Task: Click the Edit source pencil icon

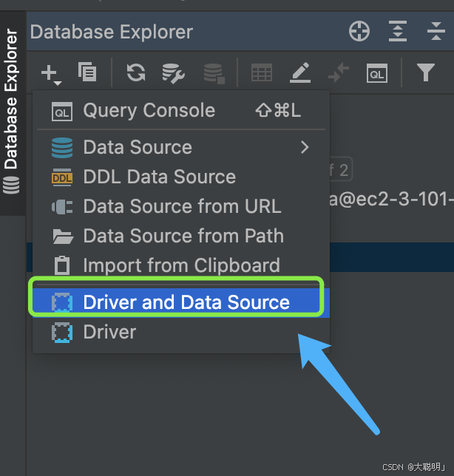Action: coord(299,72)
